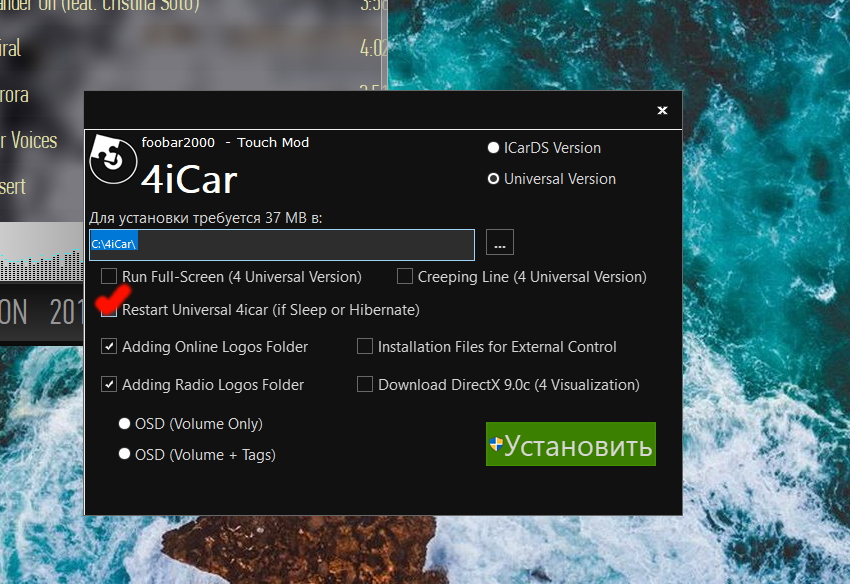Choose the Universal Version radio button
Viewport: 850px width, 584px height.
click(493, 179)
